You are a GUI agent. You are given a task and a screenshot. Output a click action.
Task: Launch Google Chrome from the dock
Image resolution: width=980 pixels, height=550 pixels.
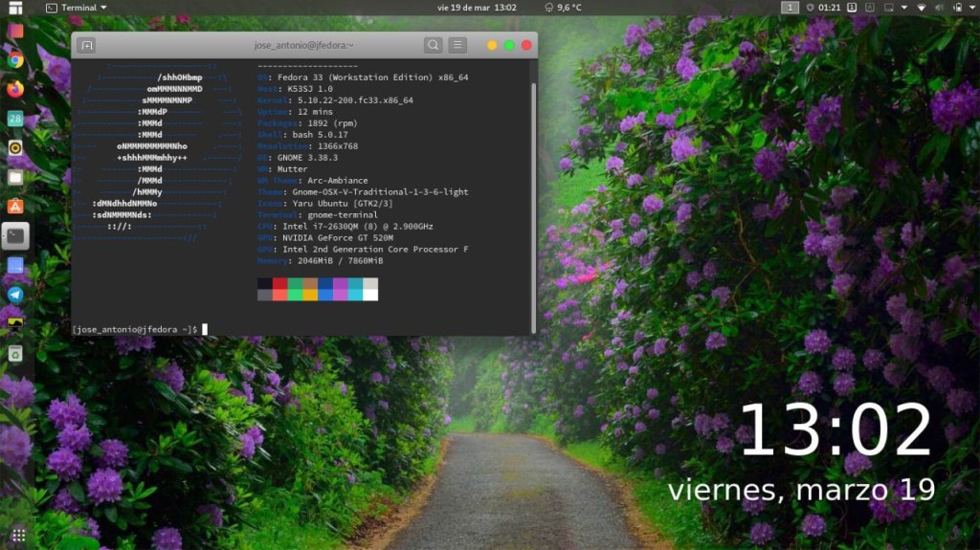pos(15,59)
